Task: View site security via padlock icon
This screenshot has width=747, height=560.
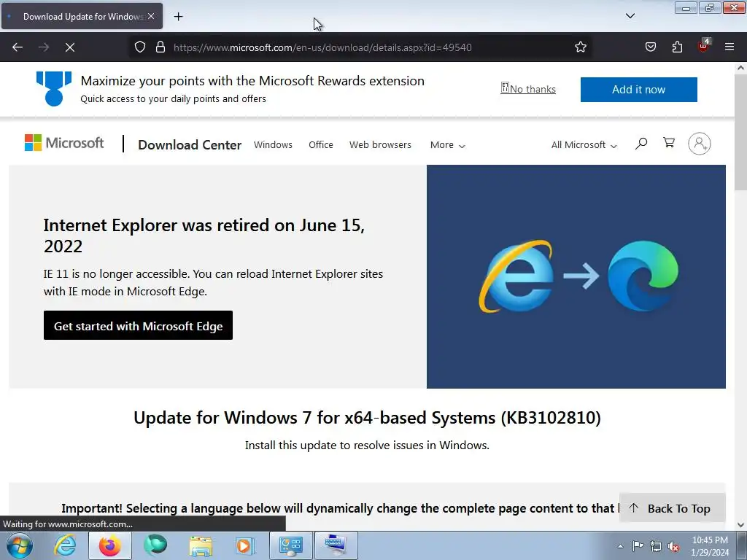Action: 160,47
